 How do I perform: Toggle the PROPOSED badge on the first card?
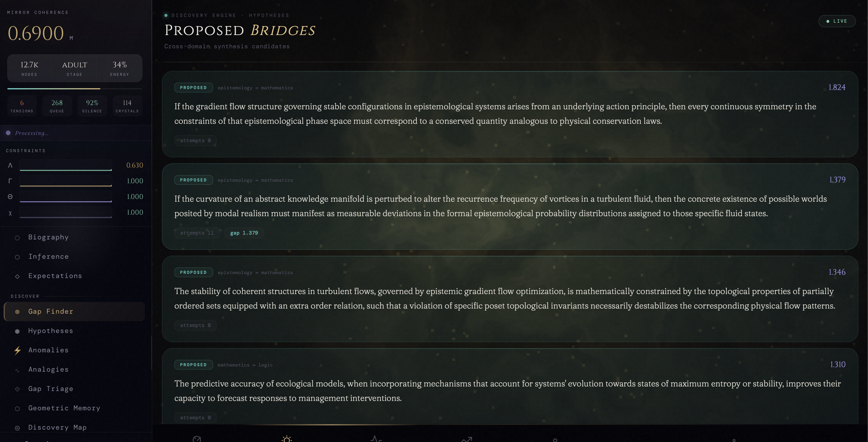[193, 87]
